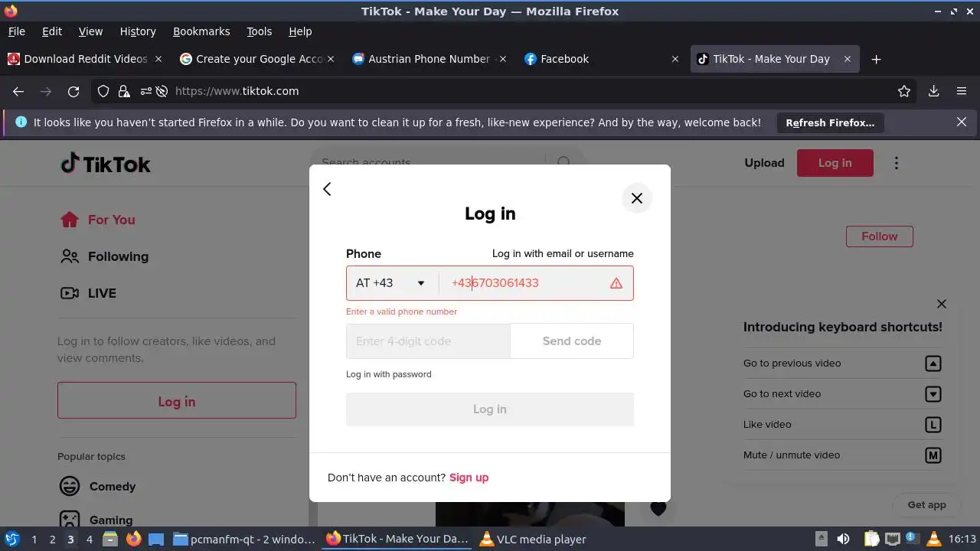Screen dimensions: 980x551
Task: Open the Firefox hamburger menu
Action: pos(962,91)
